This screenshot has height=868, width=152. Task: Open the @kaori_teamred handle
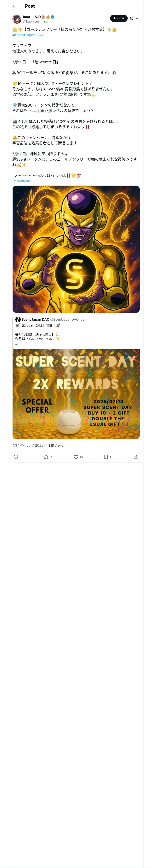point(35,21)
